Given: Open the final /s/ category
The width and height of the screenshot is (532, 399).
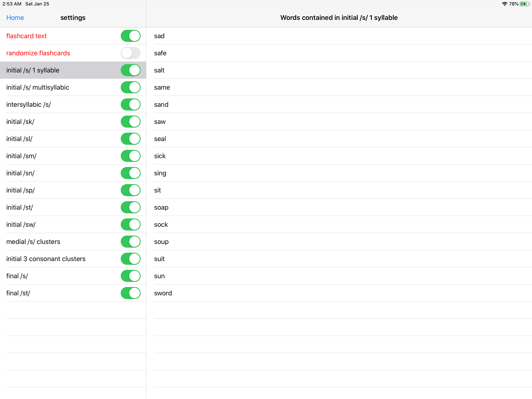Looking at the screenshot, I should (x=17, y=276).
